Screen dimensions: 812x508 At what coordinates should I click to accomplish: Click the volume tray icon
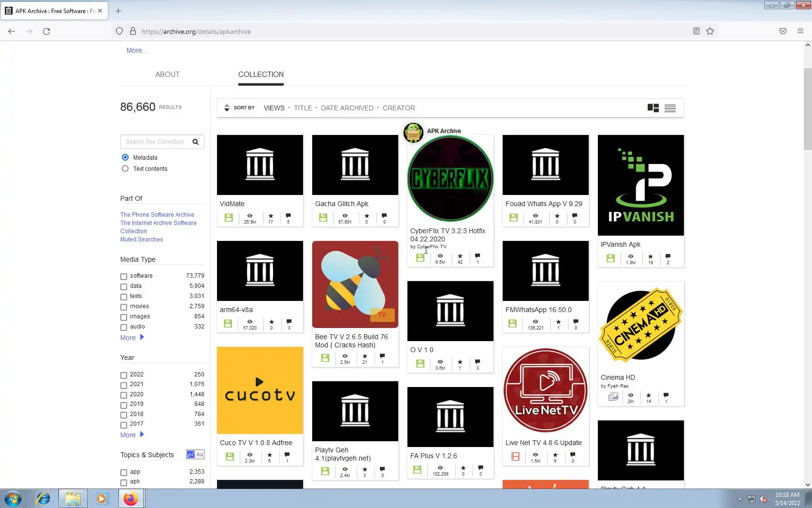(764, 499)
